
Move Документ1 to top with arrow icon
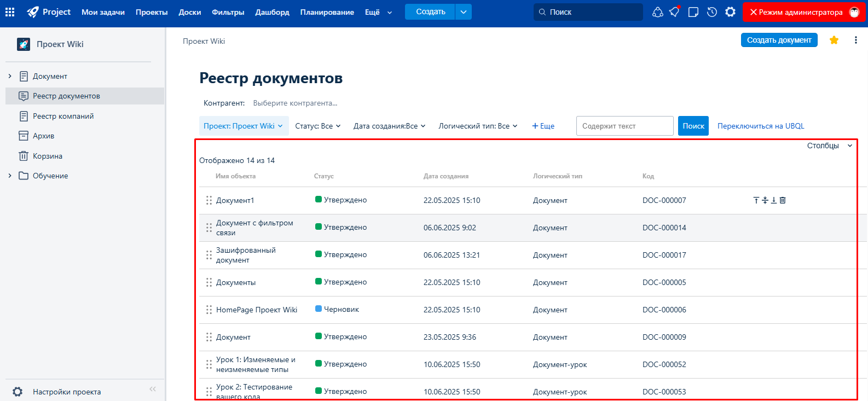click(x=756, y=200)
